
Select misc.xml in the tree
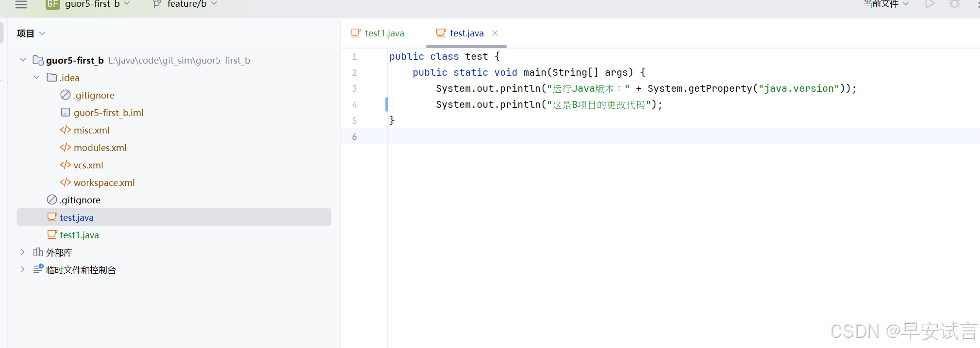point(92,130)
